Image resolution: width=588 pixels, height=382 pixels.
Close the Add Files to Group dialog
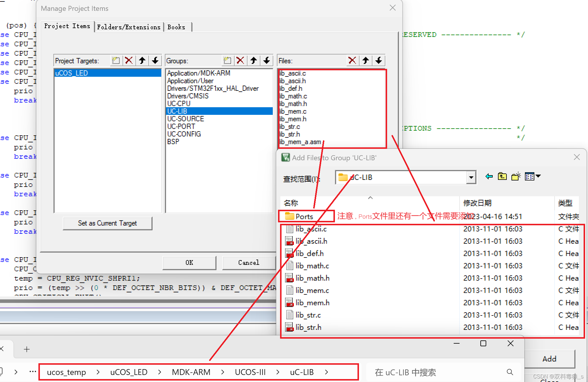click(x=577, y=157)
